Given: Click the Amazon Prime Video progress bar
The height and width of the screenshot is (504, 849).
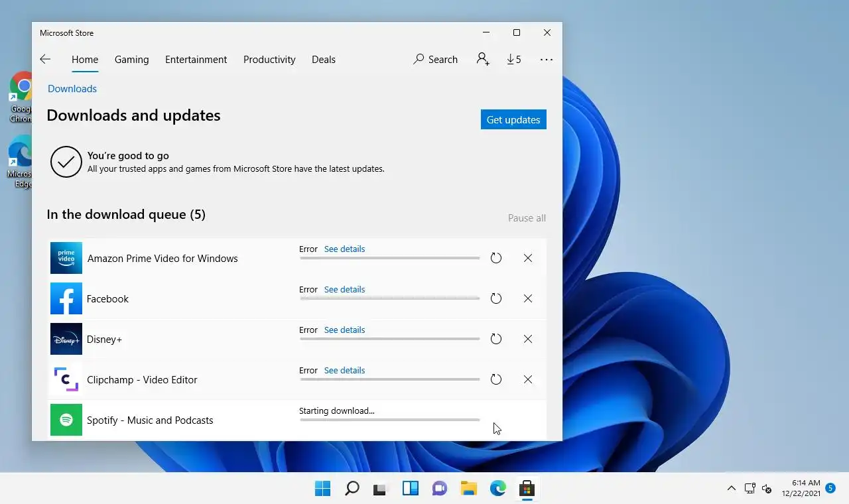Looking at the screenshot, I should pyautogui.click(x=389, y=258).
